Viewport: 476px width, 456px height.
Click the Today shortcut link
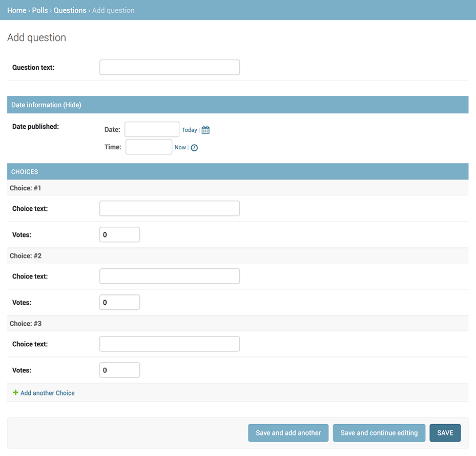pos(189,130)
